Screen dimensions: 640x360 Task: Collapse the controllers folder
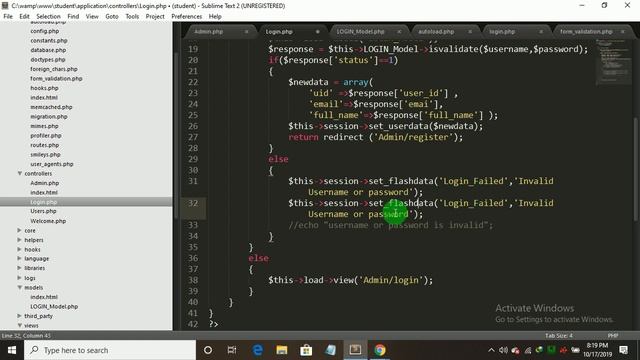[20, 173]
